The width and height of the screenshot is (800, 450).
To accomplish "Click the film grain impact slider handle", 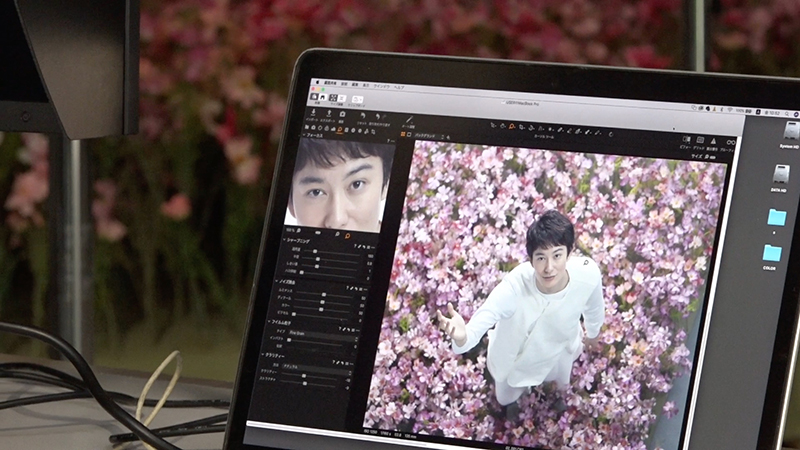I will click(x=289, y=340).
